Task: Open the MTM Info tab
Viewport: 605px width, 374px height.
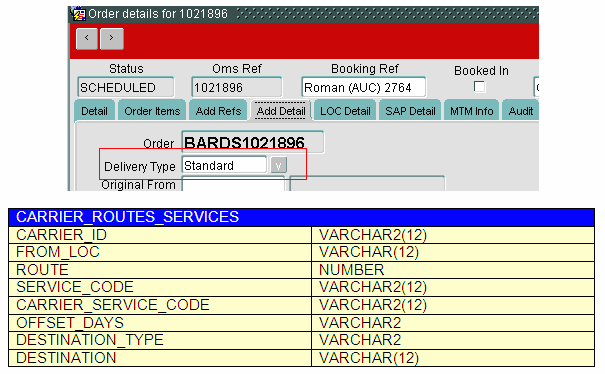Action: (x=471, y=111)
